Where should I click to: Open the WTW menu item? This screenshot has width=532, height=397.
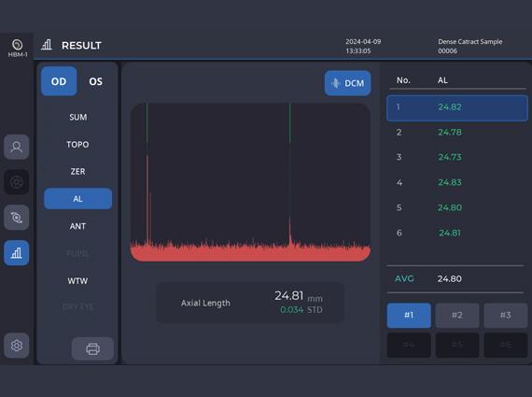(x=77, y=281)
